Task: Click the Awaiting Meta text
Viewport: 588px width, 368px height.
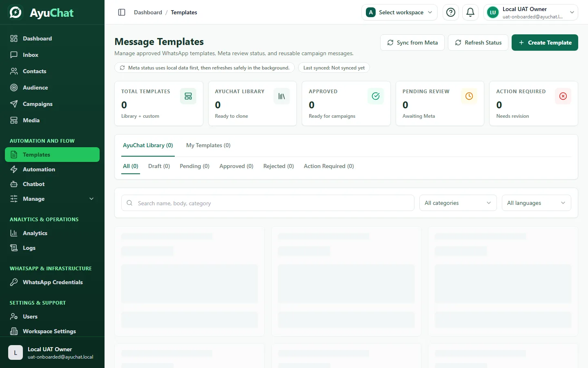Action: click(419, 116)
